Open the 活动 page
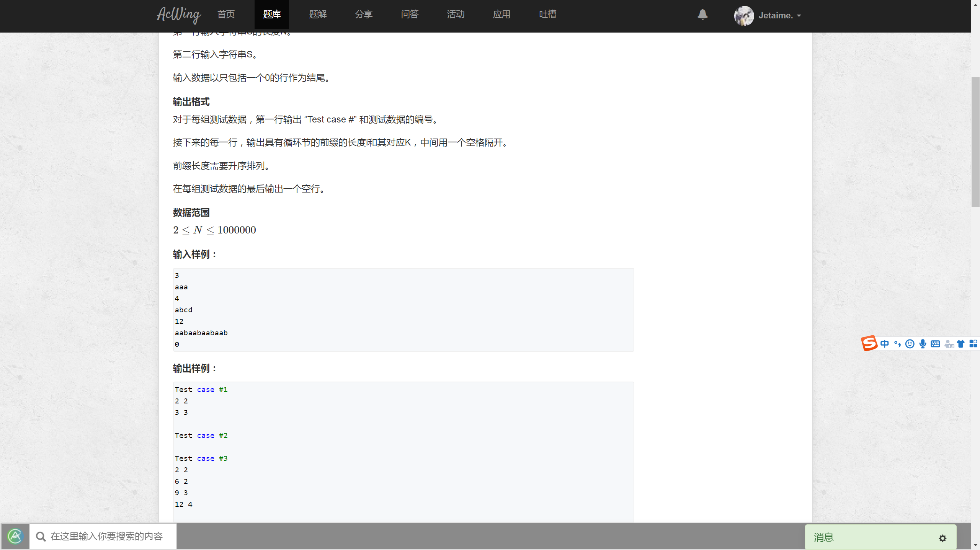This screenshot has height=550, width=980. tap(455, 14)
